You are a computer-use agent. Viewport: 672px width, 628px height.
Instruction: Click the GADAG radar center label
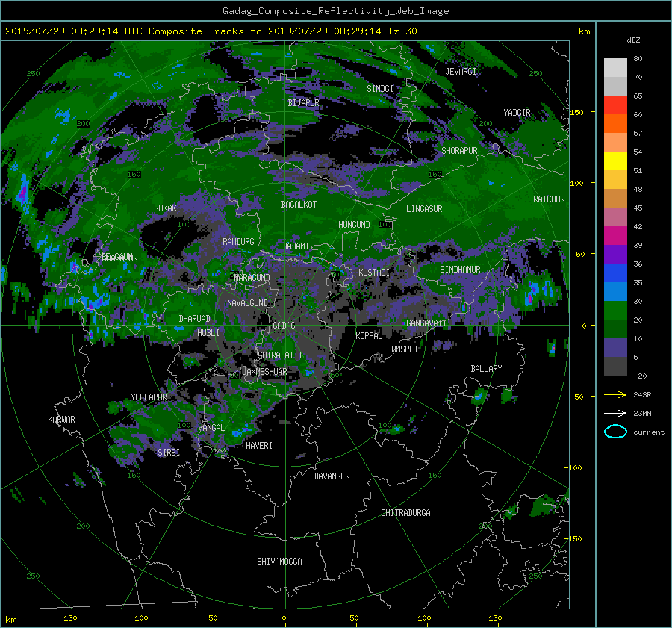pyautogui.click(x=284, y=326)
